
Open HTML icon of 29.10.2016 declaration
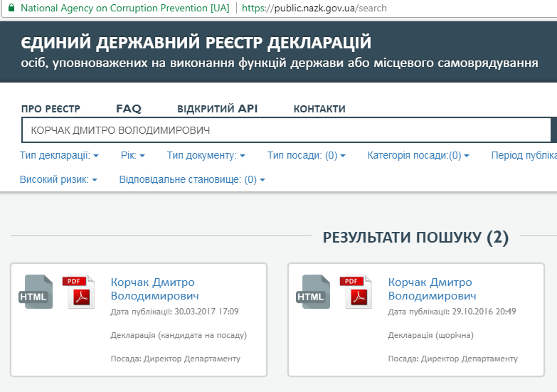point(313,292)
